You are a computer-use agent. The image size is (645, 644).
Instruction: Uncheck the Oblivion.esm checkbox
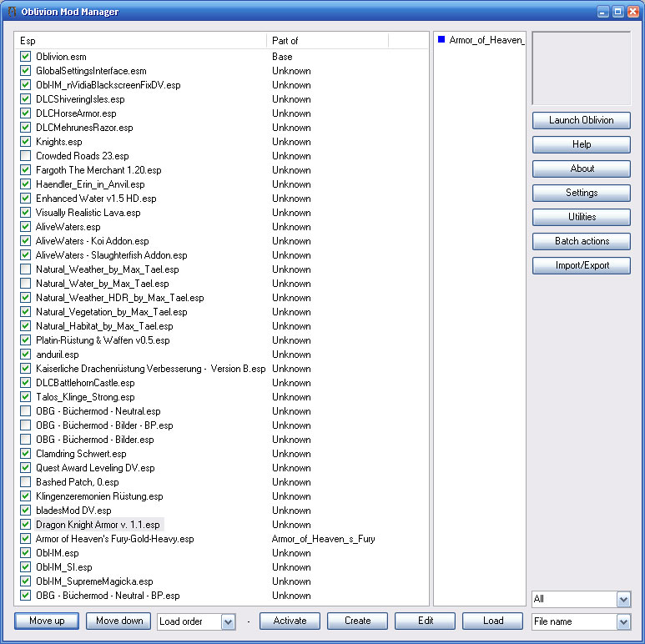click(26, 57)
